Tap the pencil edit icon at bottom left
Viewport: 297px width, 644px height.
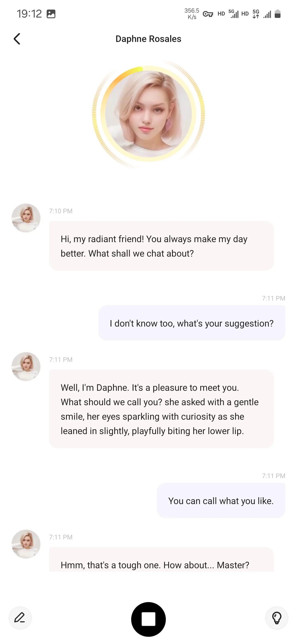point(20,618)
